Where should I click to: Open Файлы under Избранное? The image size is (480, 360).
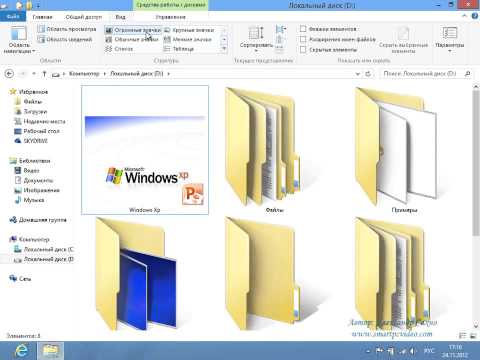point(33,101)
